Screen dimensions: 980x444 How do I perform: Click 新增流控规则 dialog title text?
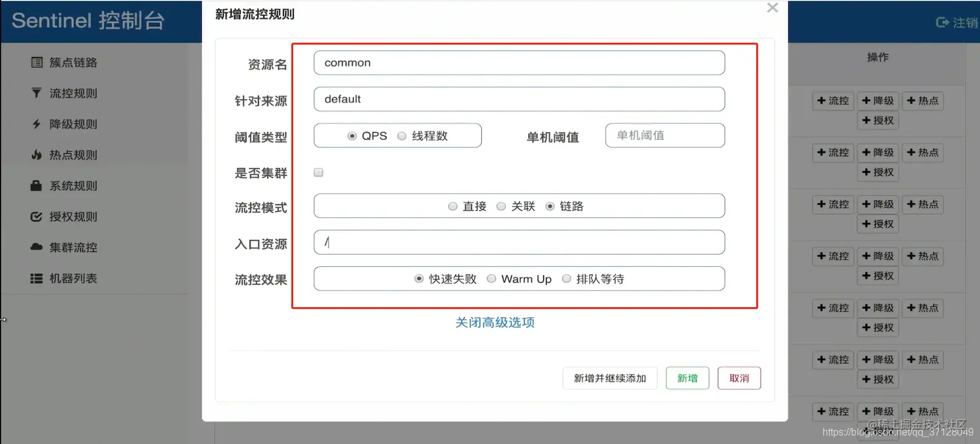click(x=255, y=14)
